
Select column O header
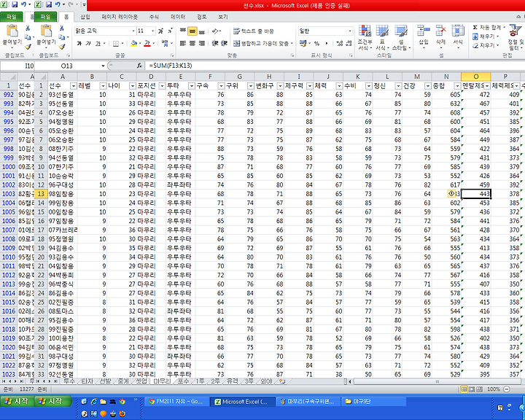(x=475, y=77)
